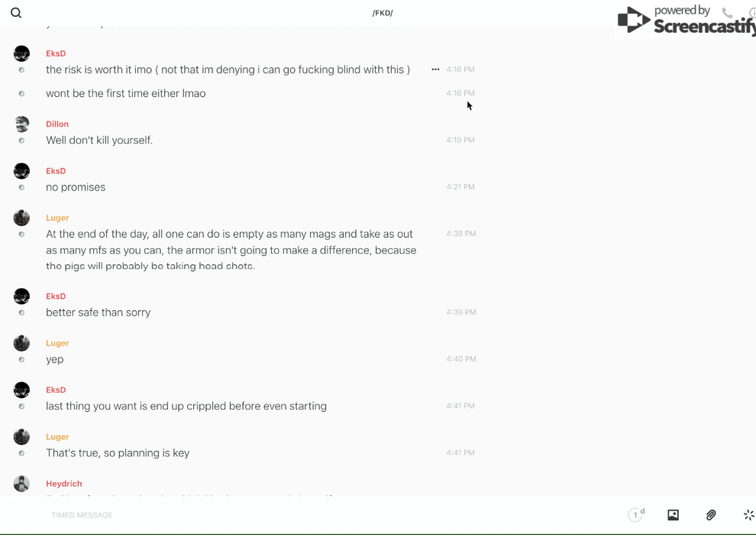
Task: Click the Screencastify logo icon
Action: coord(633,20)
